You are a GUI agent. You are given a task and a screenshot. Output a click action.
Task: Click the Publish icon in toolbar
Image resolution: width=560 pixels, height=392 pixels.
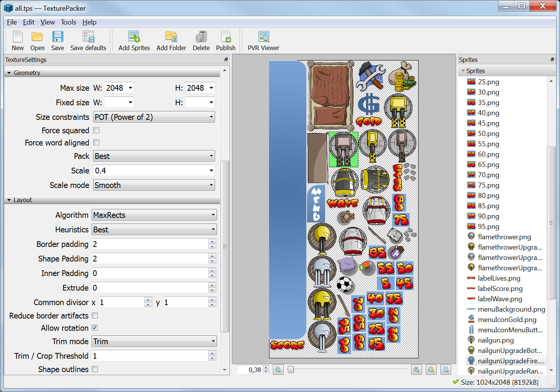pyautogui.click(x=225, y=41)
